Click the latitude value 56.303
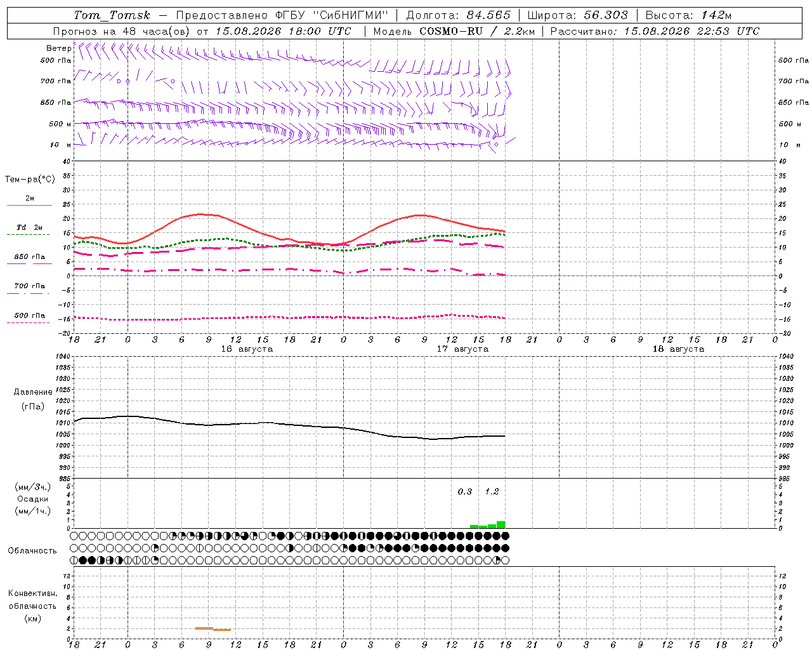812x650 pixels. pyautogui.click(x=606, y=15)
